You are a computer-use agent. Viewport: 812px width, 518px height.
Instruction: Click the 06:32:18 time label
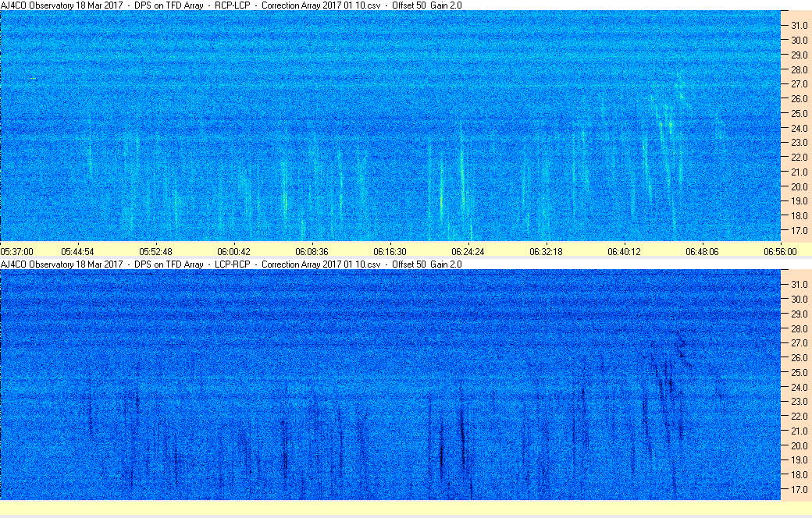[x=546, y=251]
